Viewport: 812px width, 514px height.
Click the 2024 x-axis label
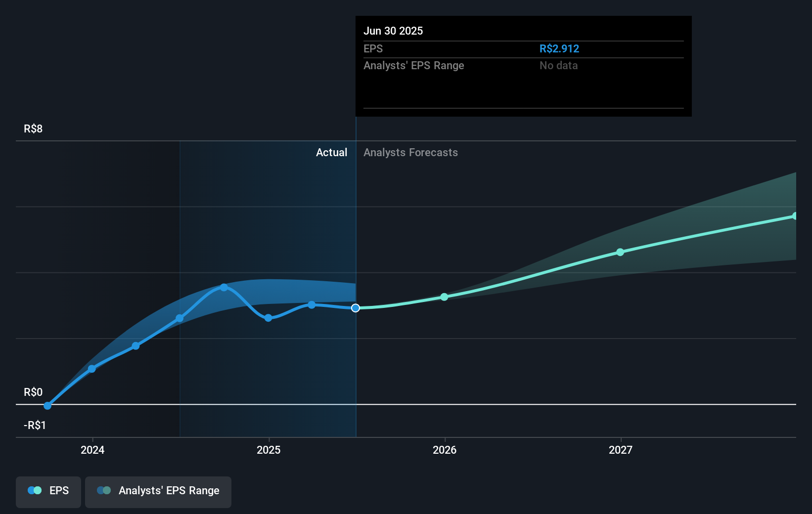92,450
